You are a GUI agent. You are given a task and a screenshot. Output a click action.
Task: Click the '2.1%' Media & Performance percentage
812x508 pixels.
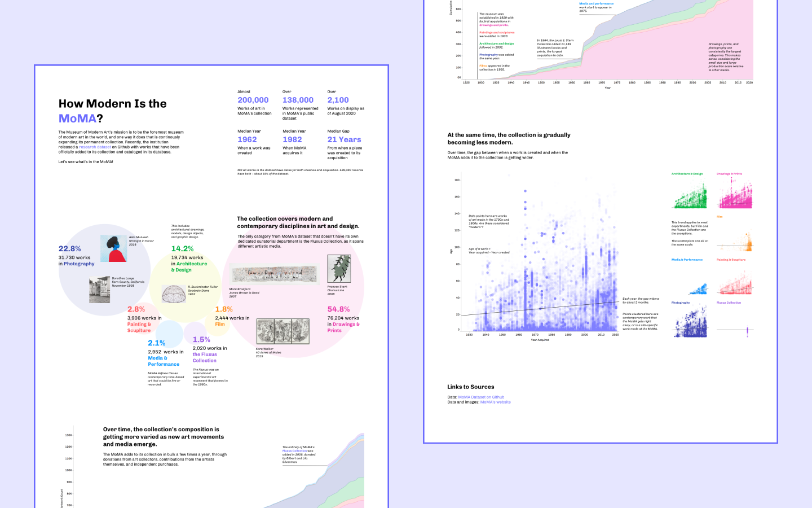(157, 343)
